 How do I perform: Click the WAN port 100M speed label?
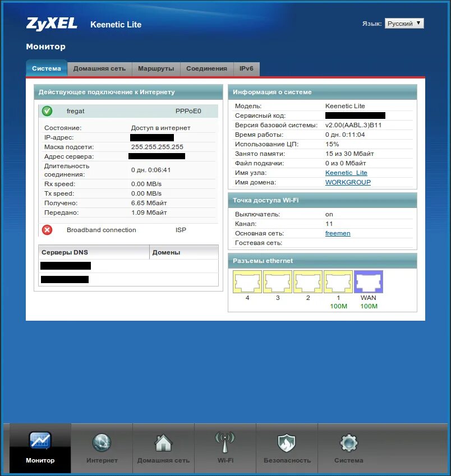[369, 306]
